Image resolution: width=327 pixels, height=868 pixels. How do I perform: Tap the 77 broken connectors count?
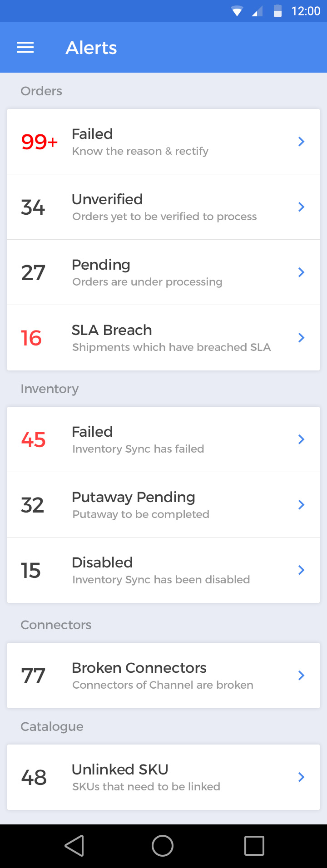[33, 676]
